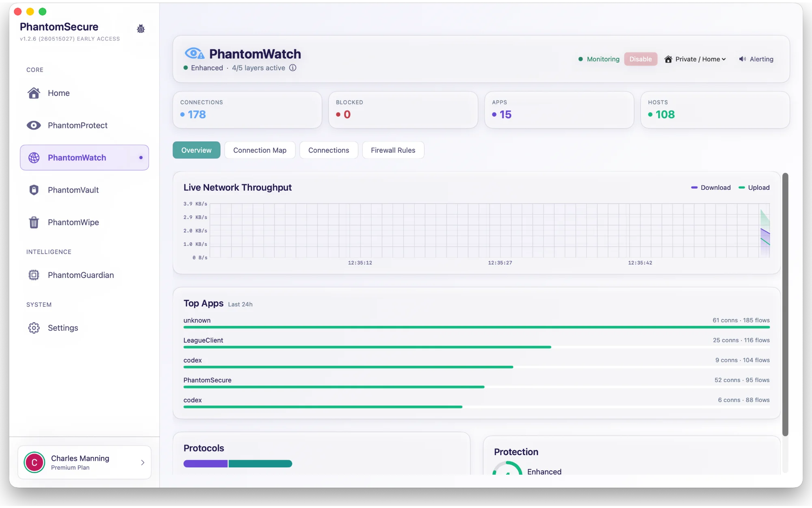Image resolution: width=812 pixels, height=508 pixels.
Task: Toggle the Upload series in chart legend
Action: [754, 187]
